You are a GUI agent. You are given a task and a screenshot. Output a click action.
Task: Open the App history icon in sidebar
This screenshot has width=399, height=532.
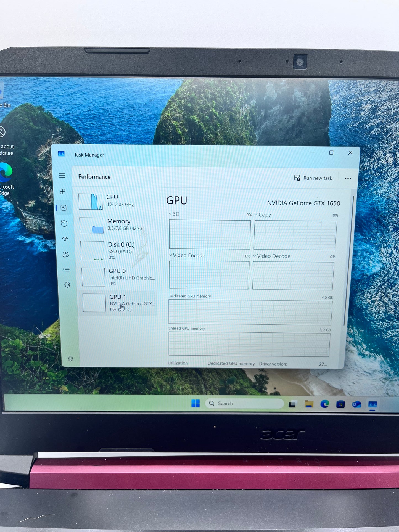coord(64,223)
